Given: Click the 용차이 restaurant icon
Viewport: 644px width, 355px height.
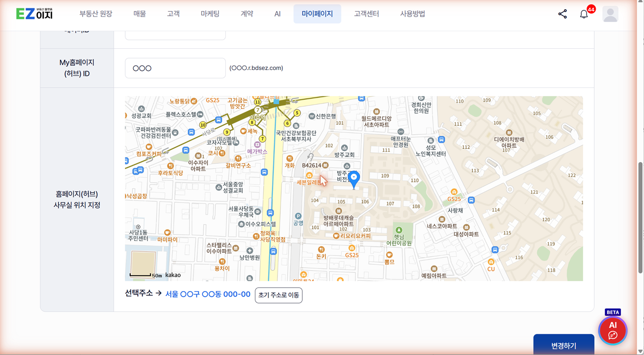Looking at the screenshot, I should click(222, 262).
